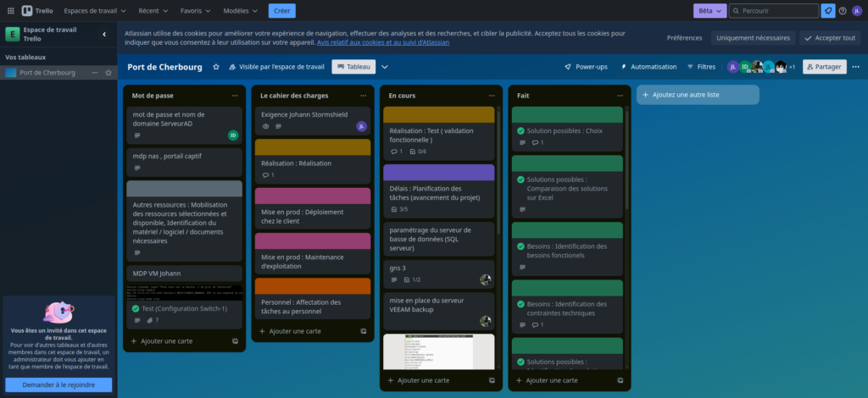868x398 pixels.
Task: Open the Filtres card filter
Action: coord(701,67)
